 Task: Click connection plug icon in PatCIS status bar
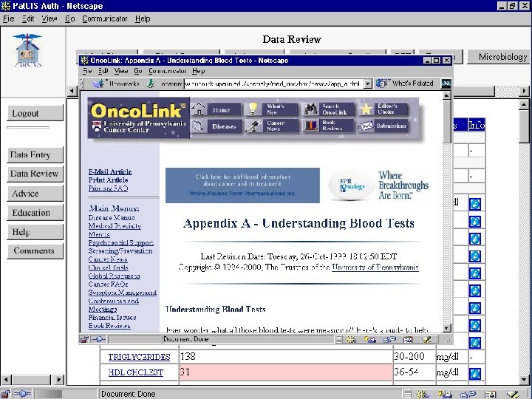[22, 394]
